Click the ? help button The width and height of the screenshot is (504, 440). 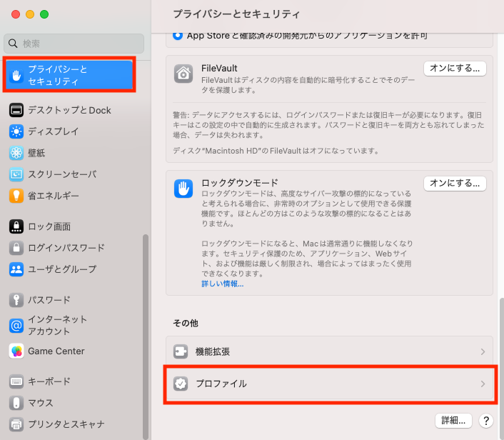point(486,421)
